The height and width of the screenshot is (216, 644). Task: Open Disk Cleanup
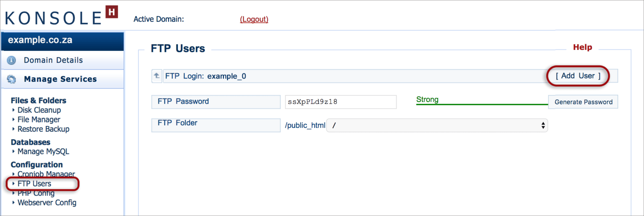39,110
